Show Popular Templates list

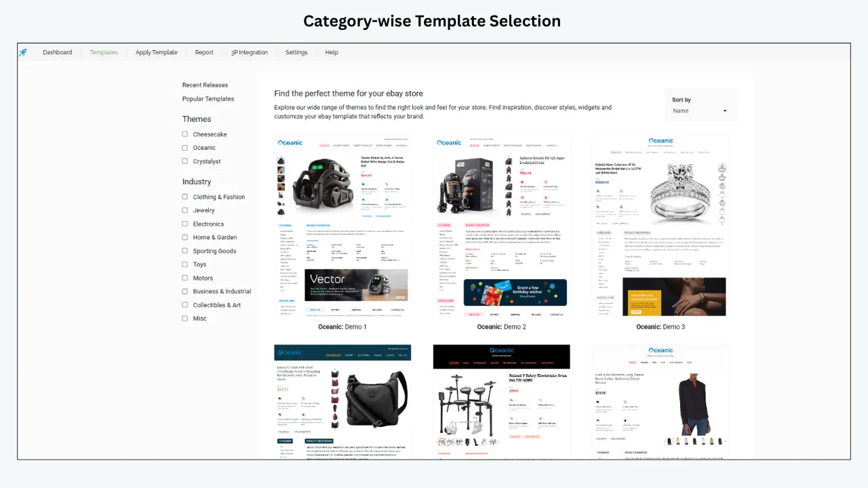coord(208,99)
